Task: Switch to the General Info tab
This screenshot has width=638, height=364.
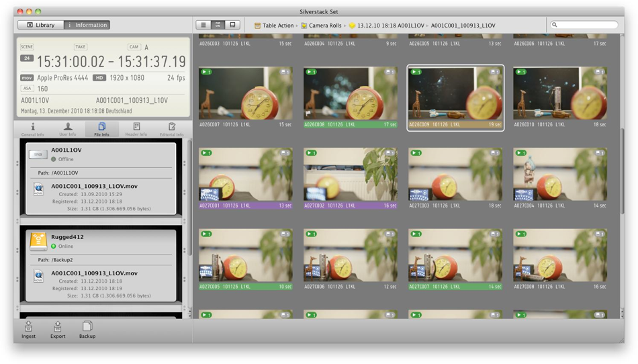Action: 32,129
